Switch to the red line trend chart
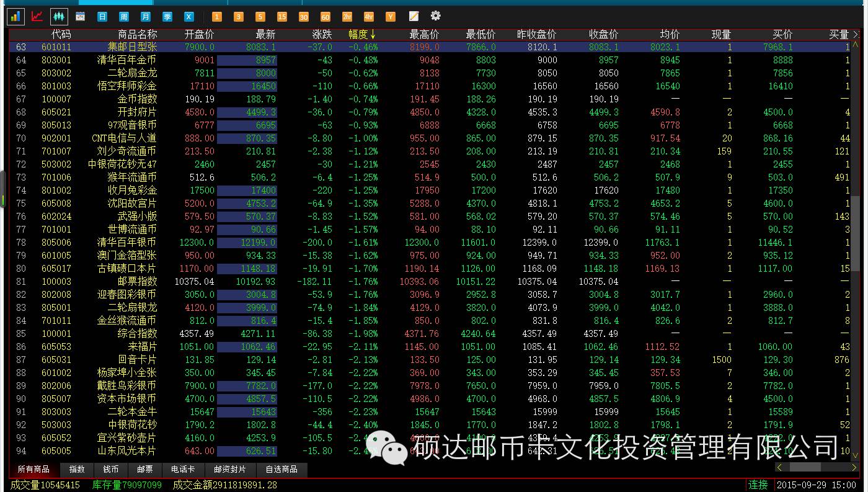 [x=37, y=16]
